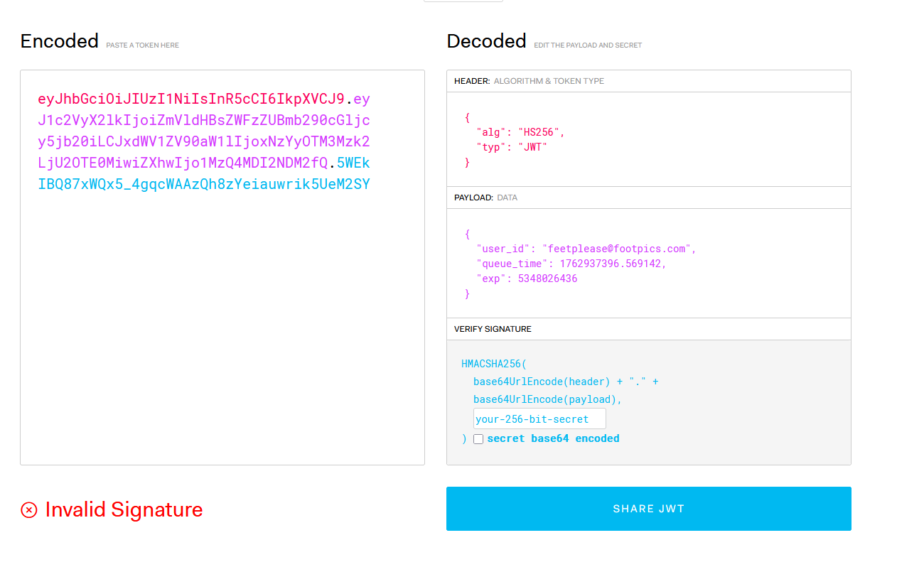
Task: Click the SHARE JWT button
Action: (x=648, y=509)
